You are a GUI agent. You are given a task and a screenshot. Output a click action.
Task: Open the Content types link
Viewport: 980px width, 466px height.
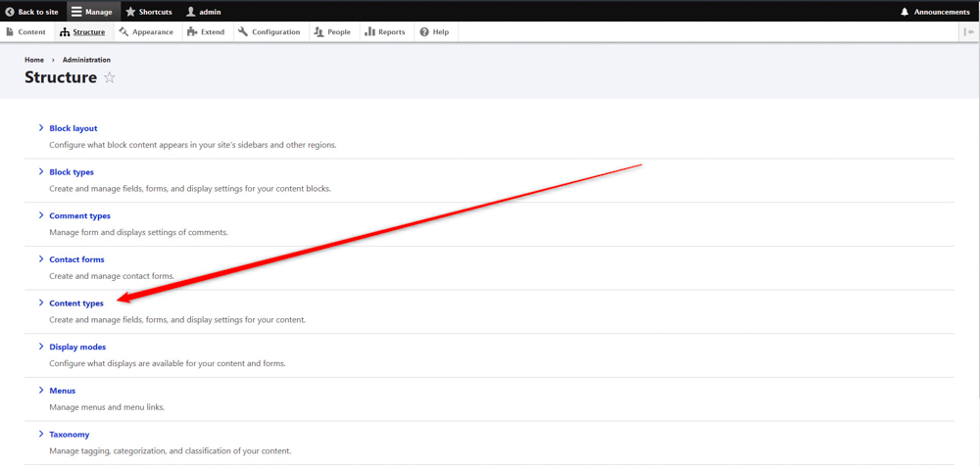coord(76,303)
